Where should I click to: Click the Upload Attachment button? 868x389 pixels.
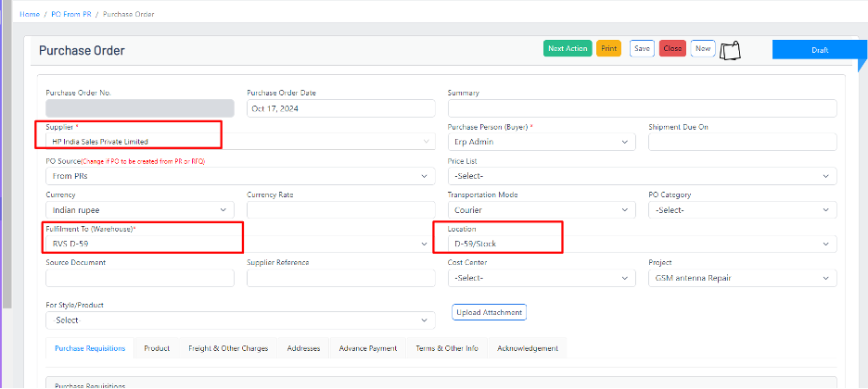pos(490,313)
